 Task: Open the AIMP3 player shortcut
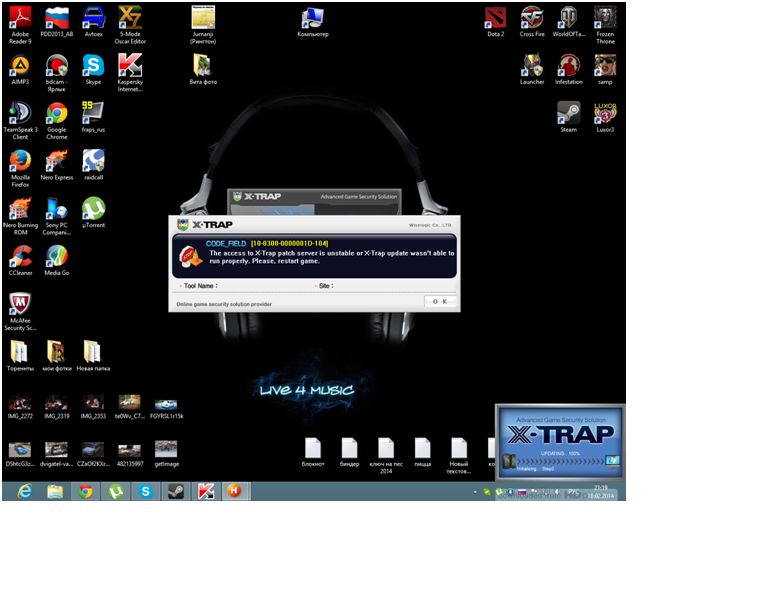(x=20, y=66)
